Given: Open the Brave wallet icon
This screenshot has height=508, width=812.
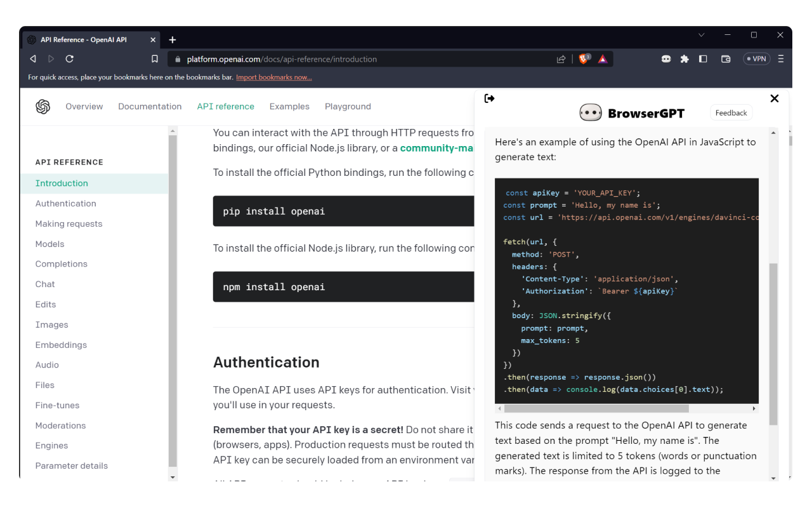Looking at the screenshot, I should point(726,59).
